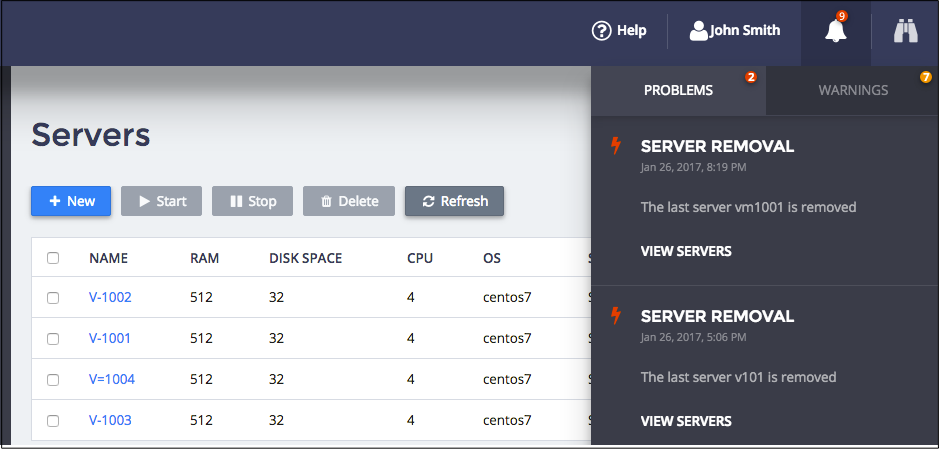
Task: Click View Servers under the 8:19 PM alert
Action: 686,251
